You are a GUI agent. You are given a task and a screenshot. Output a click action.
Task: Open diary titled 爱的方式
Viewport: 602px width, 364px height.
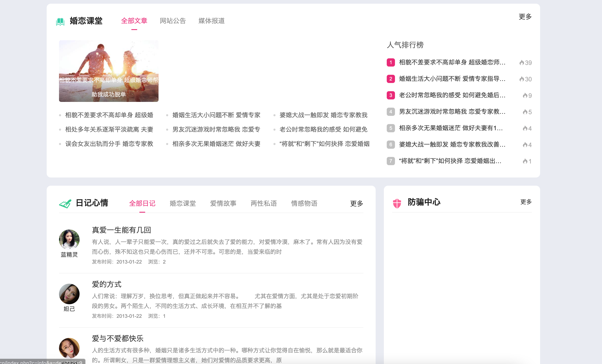tap(107, 284)
